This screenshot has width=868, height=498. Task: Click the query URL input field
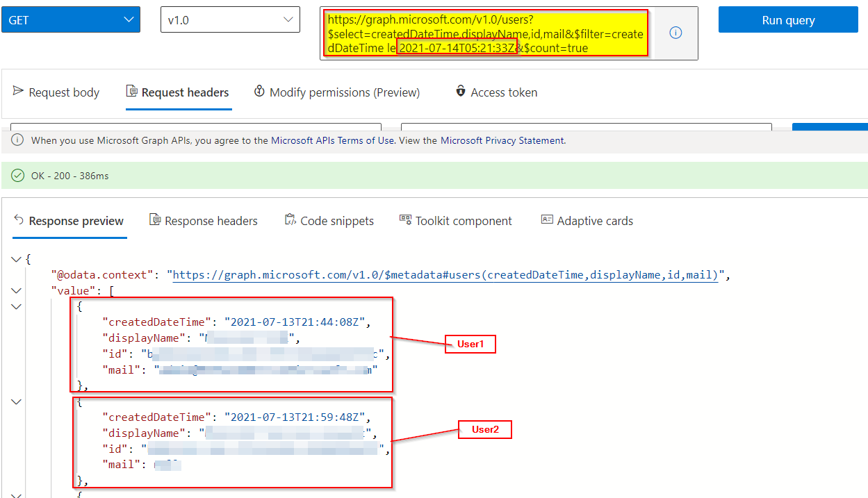tap(486, 33)
